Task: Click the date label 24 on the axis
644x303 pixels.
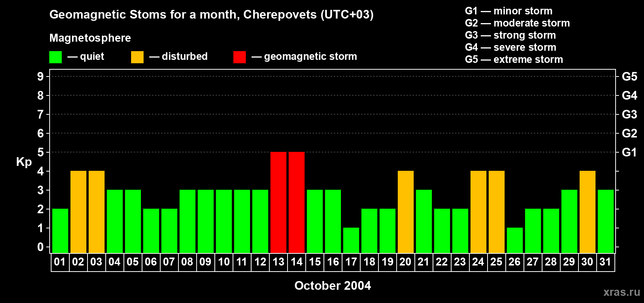Action: pyautogui.click(x=478, y=262)
